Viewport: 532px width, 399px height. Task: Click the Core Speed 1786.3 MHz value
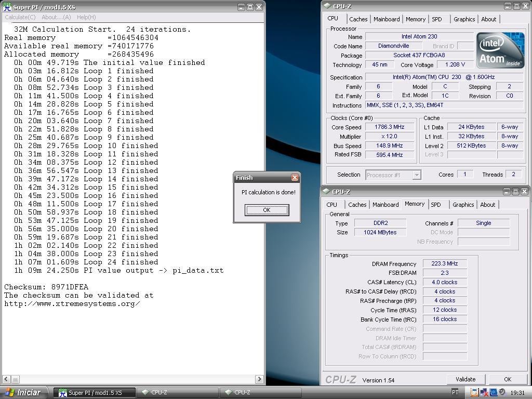click(390, 127)
